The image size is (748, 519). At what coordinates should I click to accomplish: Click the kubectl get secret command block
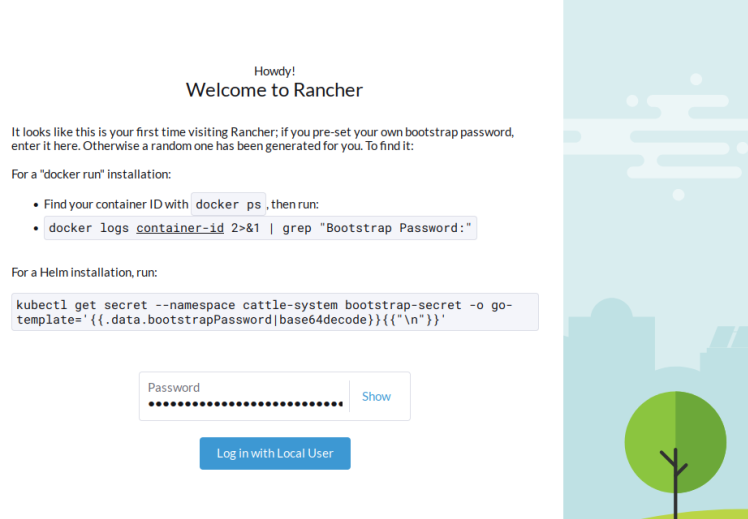point(275,312)
